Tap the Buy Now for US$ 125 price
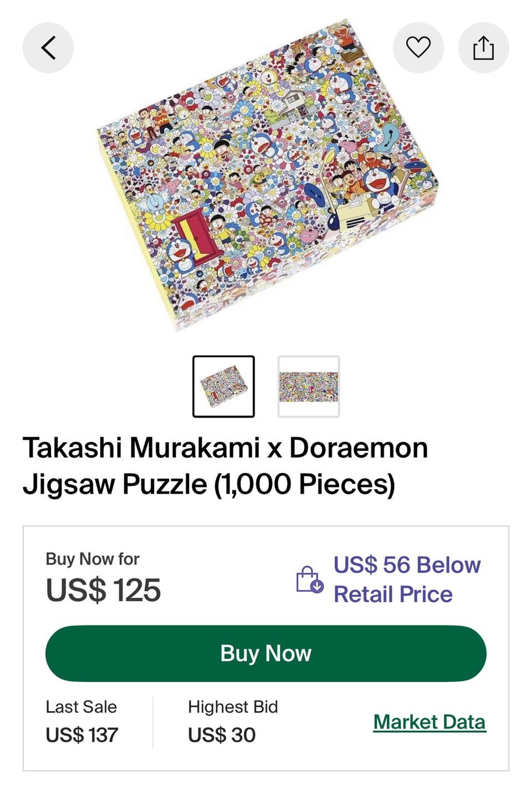 click(103, 590)
